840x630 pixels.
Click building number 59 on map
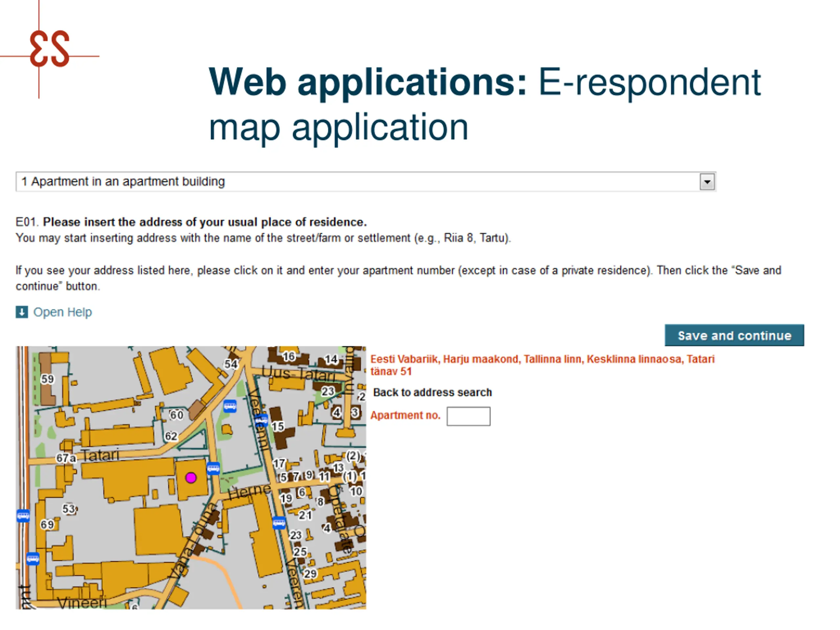[48, 379]
